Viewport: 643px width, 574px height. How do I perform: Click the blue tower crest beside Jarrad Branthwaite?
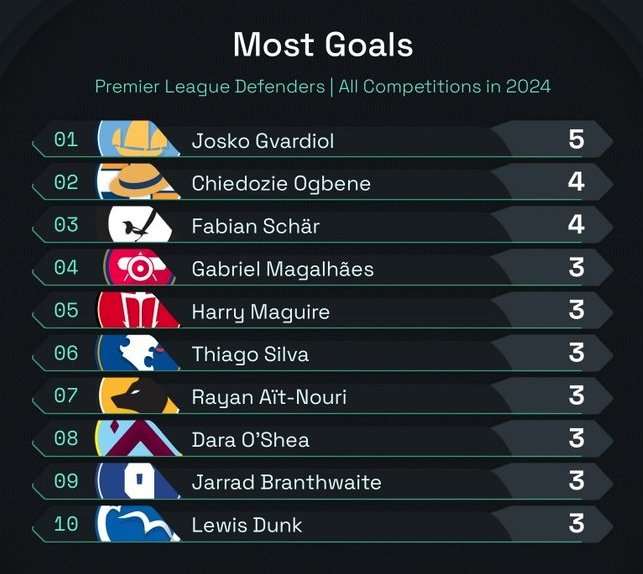(139, 481)
